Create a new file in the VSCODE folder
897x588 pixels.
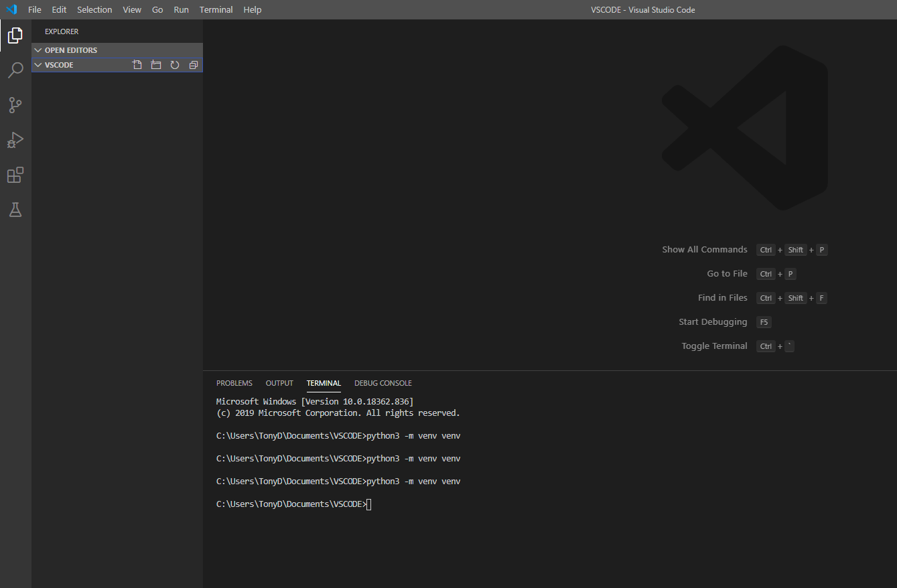tap(137, 64)
